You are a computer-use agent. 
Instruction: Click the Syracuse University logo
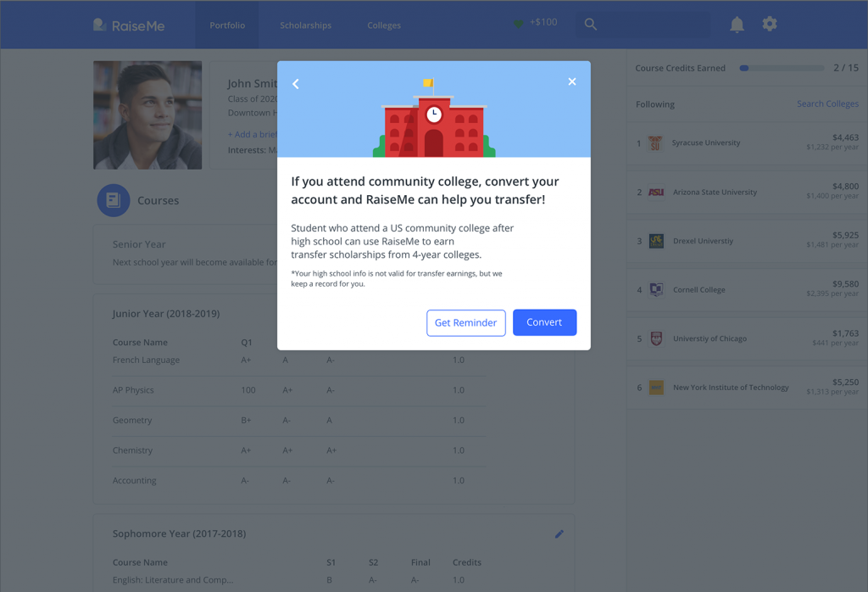pos(655,142)
